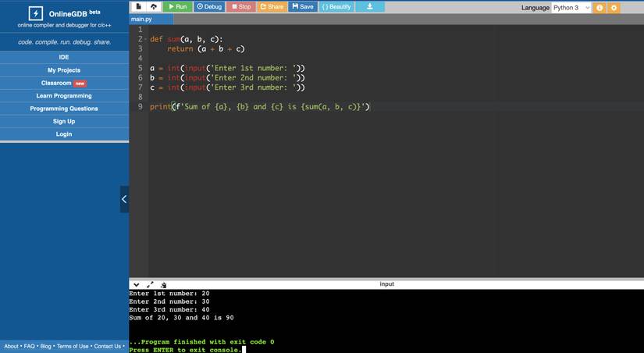
Task: Click the 'Program finished with exit code 0' message
Action: pos(201,342)
